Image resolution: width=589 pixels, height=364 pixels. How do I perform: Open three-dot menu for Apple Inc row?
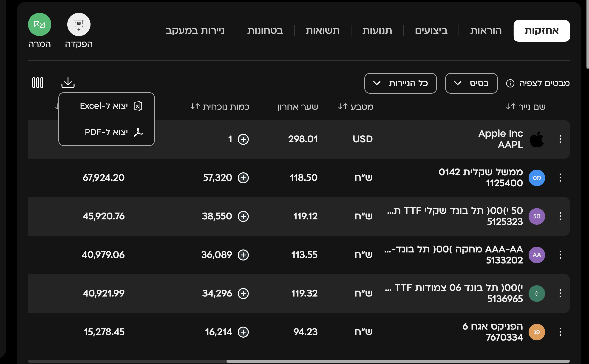[x=560, y=139]
